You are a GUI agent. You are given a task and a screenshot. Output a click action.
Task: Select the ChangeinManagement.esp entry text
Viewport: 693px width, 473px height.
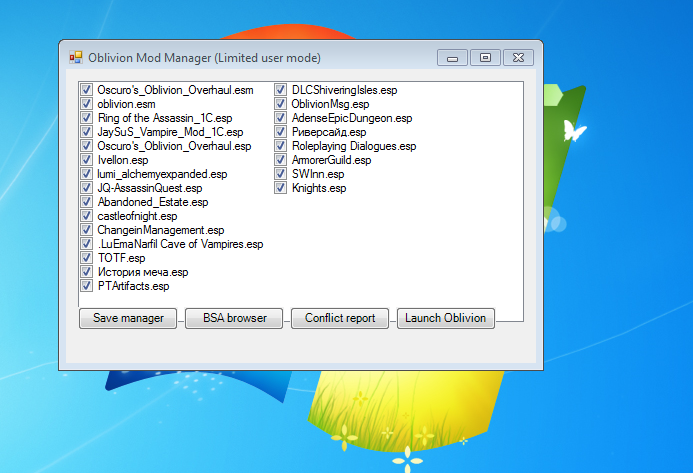161,230
